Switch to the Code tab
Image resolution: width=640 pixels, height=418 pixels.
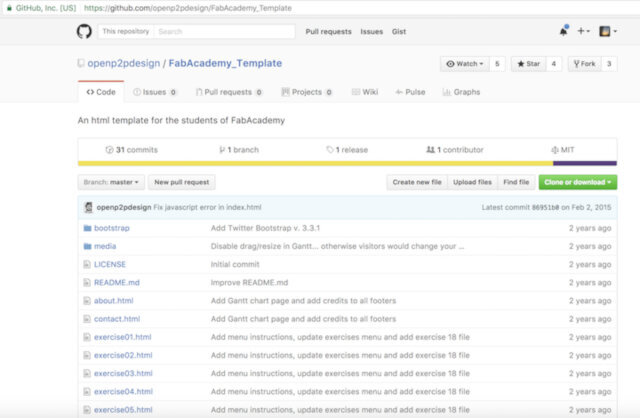(x=101, y=92)
